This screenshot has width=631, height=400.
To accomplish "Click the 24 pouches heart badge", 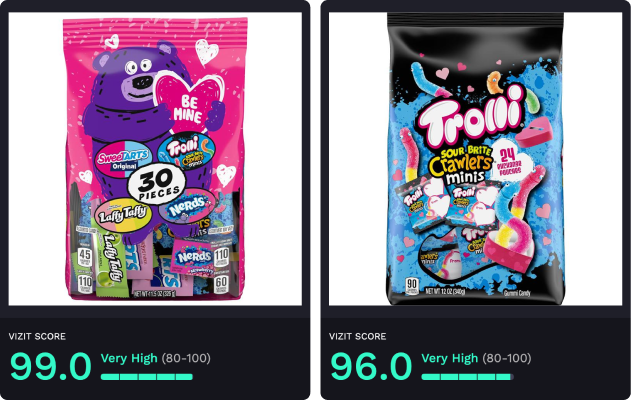I will pos(510,162).
